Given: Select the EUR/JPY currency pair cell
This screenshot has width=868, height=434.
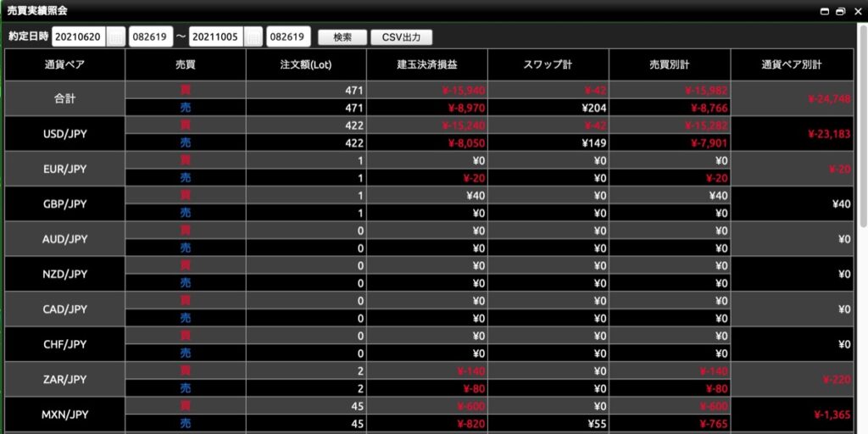Looking at the screenshot, I should [x=64, y=169].
